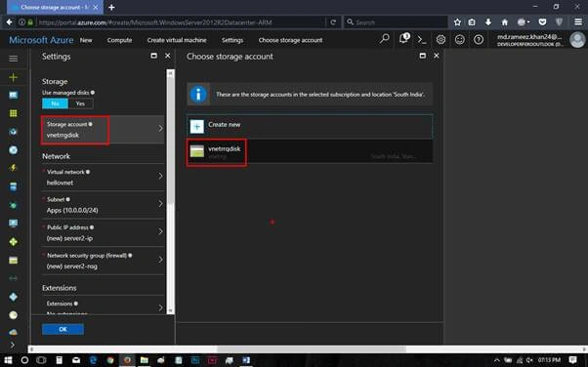Click browser reload button
This screenshot has height=367, width=588.
pyautogui.click(x=333, y=22)
